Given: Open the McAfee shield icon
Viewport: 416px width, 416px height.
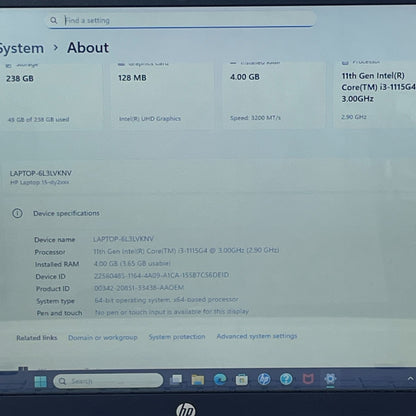Looking at the screenshot, I should [x=308, y=379].
